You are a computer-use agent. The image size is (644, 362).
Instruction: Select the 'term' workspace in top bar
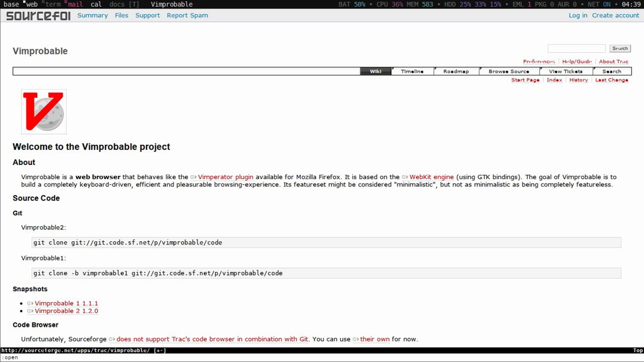pyautogui.click(x=53, y=4)
